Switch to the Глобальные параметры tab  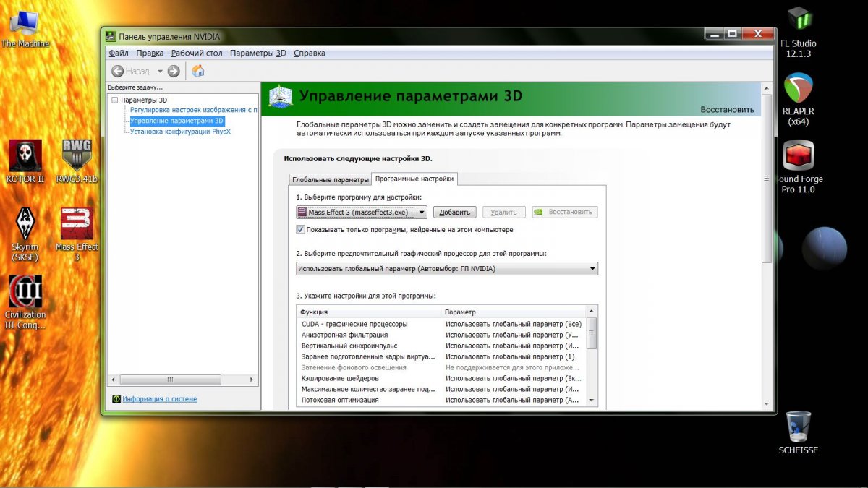(330, 179)
